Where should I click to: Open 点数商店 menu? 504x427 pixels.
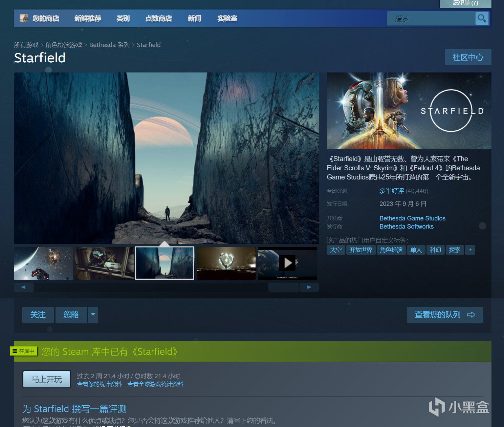click(158, 18)
